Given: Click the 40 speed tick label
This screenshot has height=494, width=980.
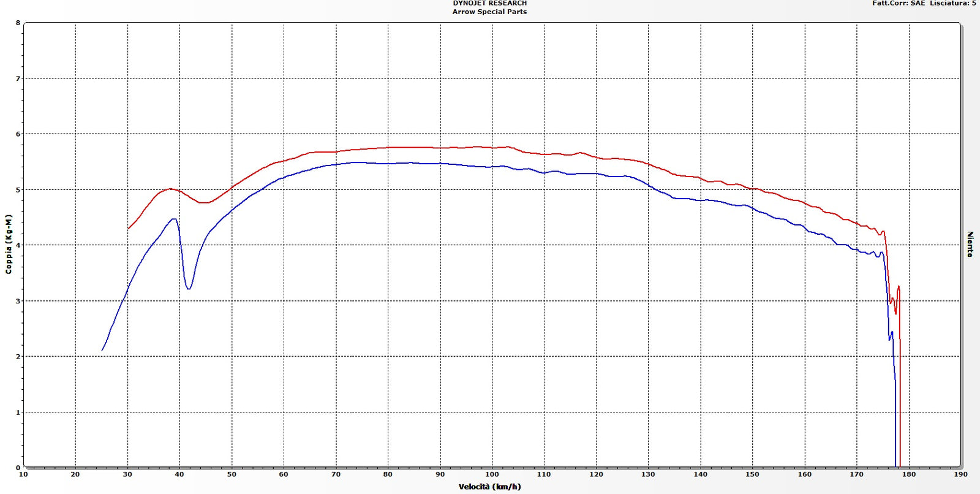Looking at the screenshot, I should coord(179,474).
